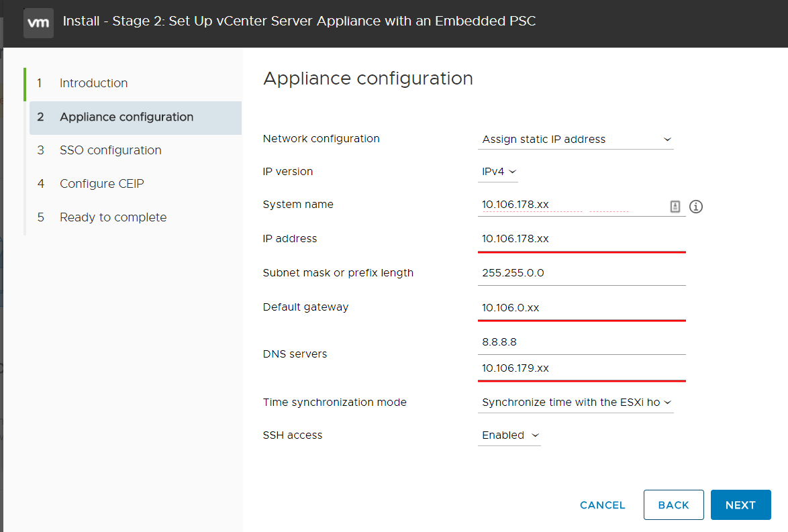
Task: Click the CANCEL button
Action: pos(602,505)
